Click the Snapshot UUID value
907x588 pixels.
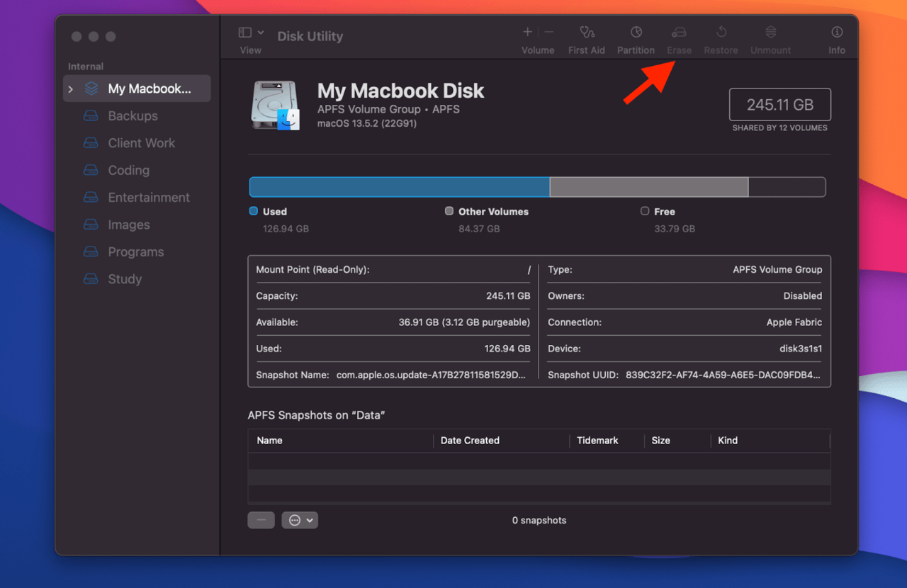click(723, 375)
